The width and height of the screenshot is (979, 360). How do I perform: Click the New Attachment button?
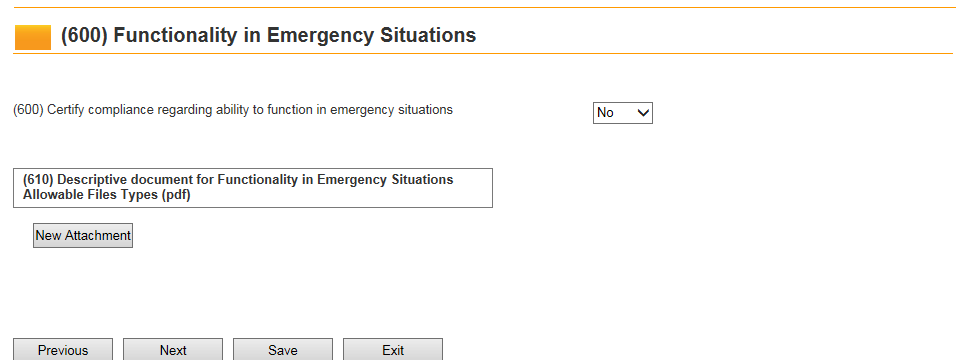coord(83,235)
